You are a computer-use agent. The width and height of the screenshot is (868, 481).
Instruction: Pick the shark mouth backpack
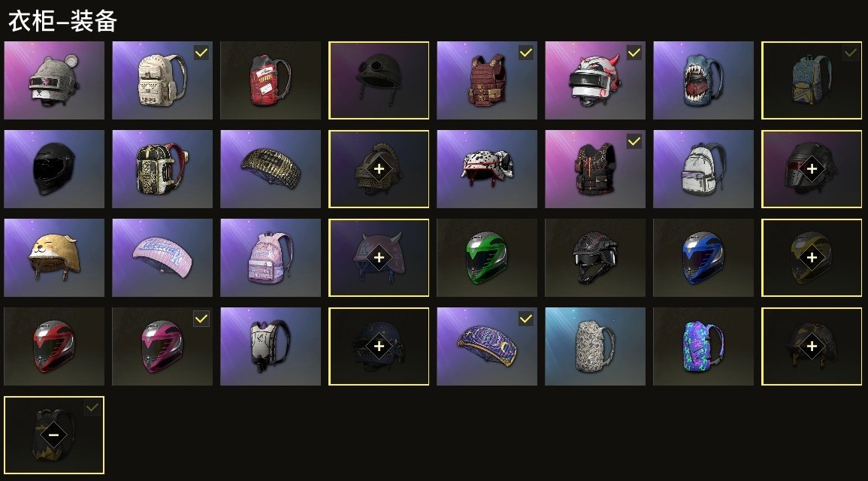703,80
